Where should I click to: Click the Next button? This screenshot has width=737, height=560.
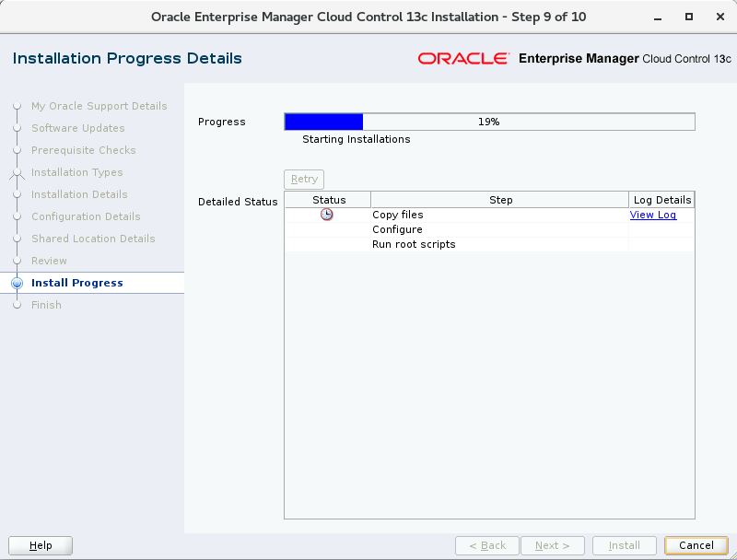tap(553, 545)
